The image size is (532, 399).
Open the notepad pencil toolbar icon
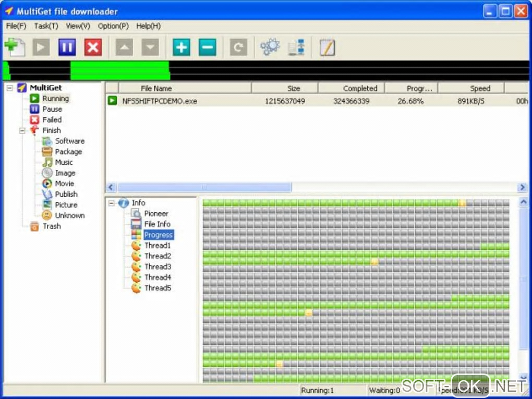pos(328,47)
